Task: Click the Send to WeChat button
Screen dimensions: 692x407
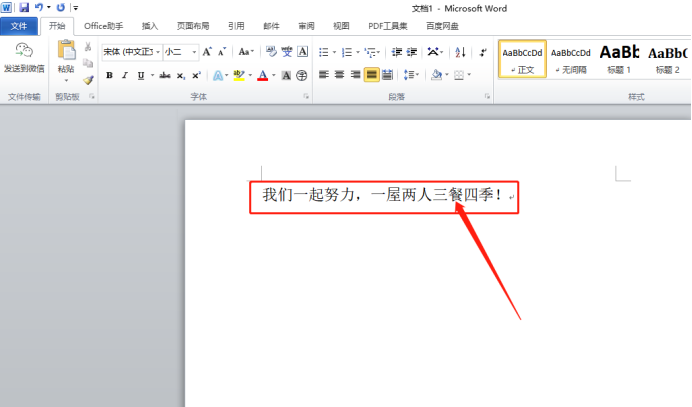Action: (x=24, y=57)
